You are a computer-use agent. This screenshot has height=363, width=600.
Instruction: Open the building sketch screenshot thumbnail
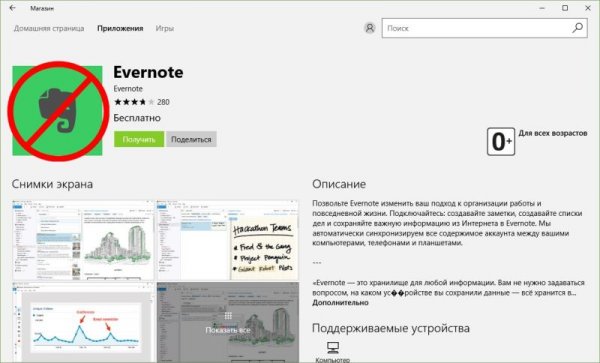[83, 240]
